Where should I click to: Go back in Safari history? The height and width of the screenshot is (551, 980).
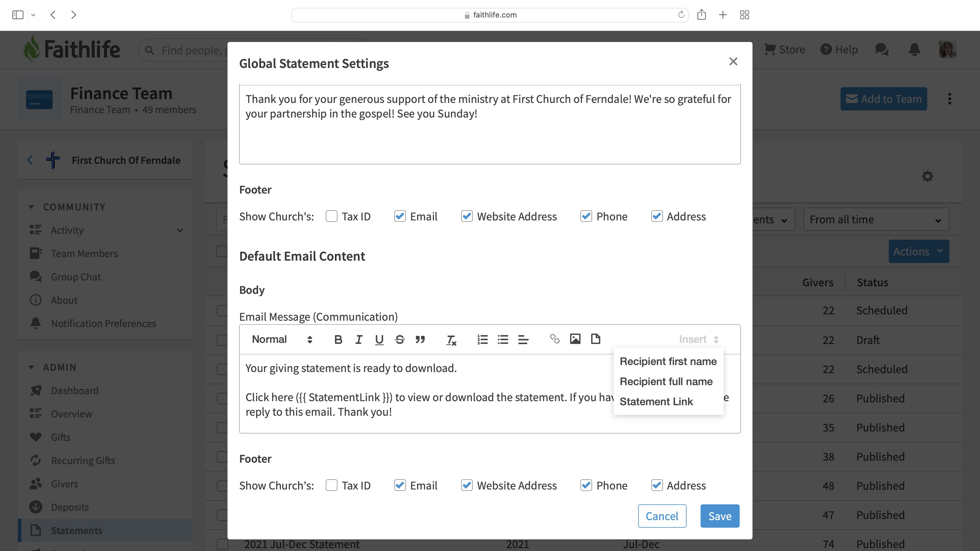tap(53, 15)
